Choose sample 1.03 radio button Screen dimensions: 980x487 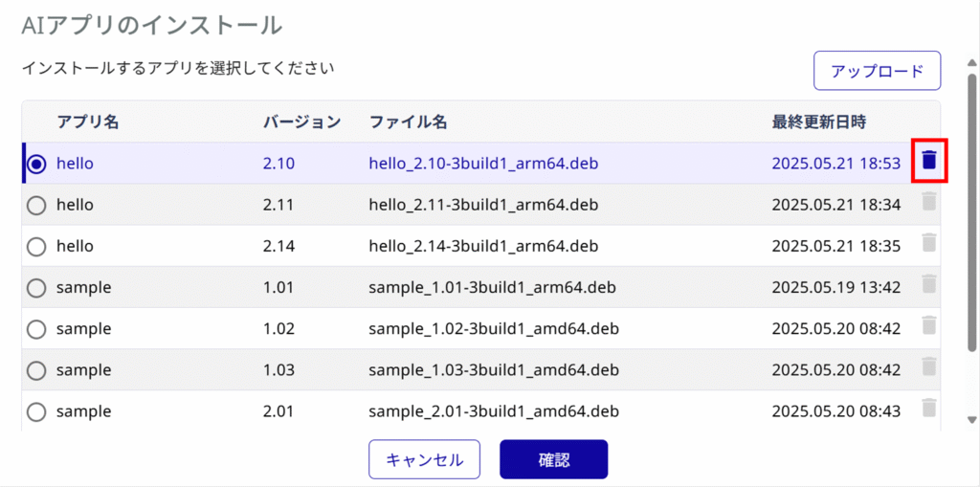click(37, 370)
